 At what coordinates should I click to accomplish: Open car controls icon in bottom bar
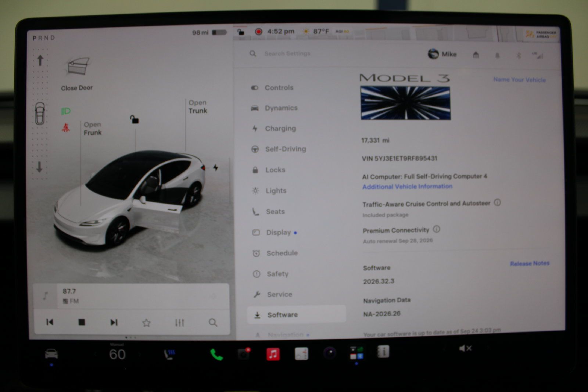51,354
